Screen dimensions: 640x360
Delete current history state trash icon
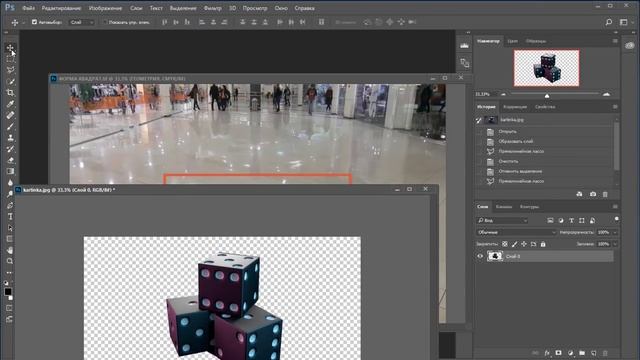605,194
